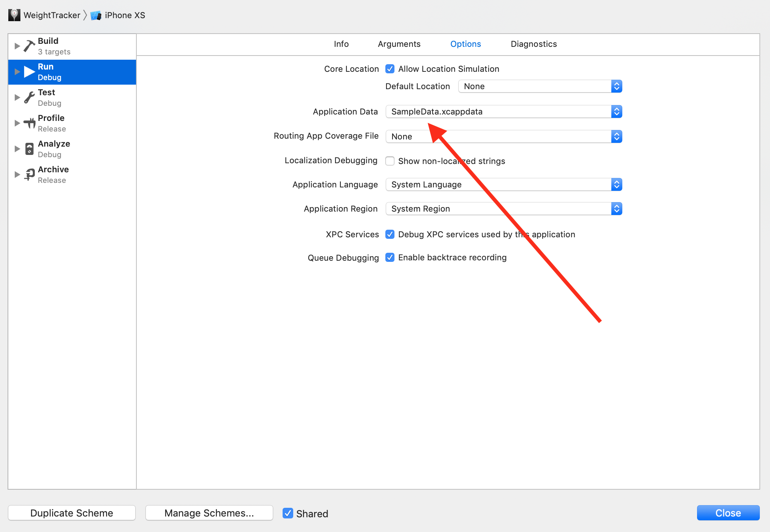Expand the Archive disclosure triangle
The height and width of the screenshot is (532, 770).
[17, 175]
